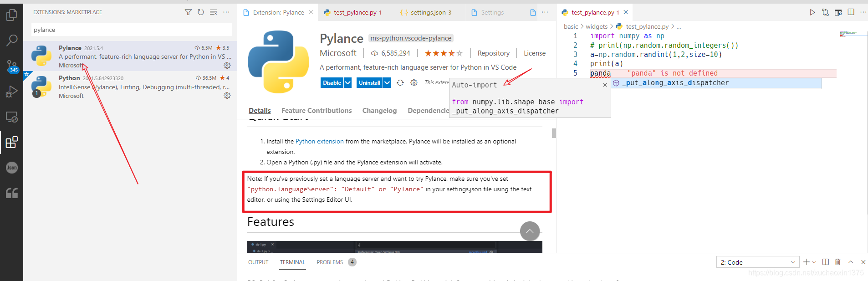The image size is (868, 281).
Task: Select _put_along_axis_dispatcher autocomplete suggestion
Action: point(716,83)
